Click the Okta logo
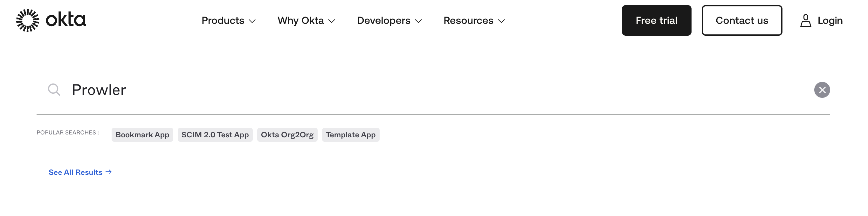Screen dimensions: 868x216 [51, 20]
